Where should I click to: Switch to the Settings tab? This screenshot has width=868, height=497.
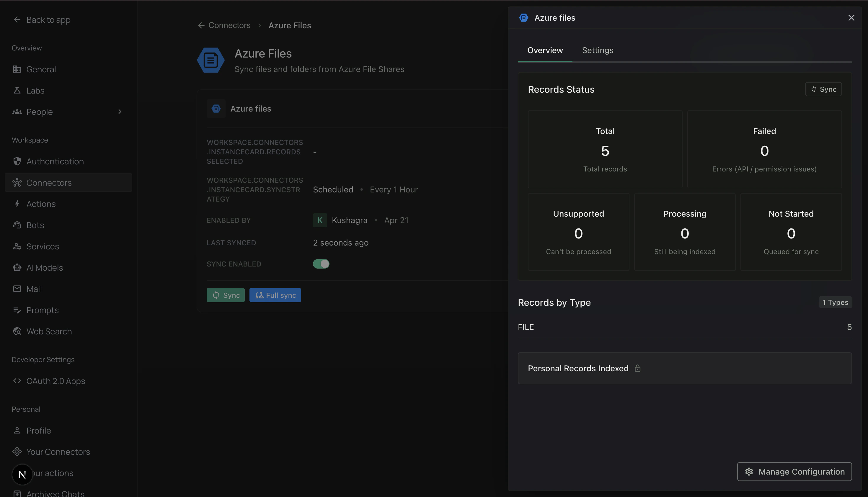[x=598, y=50]
